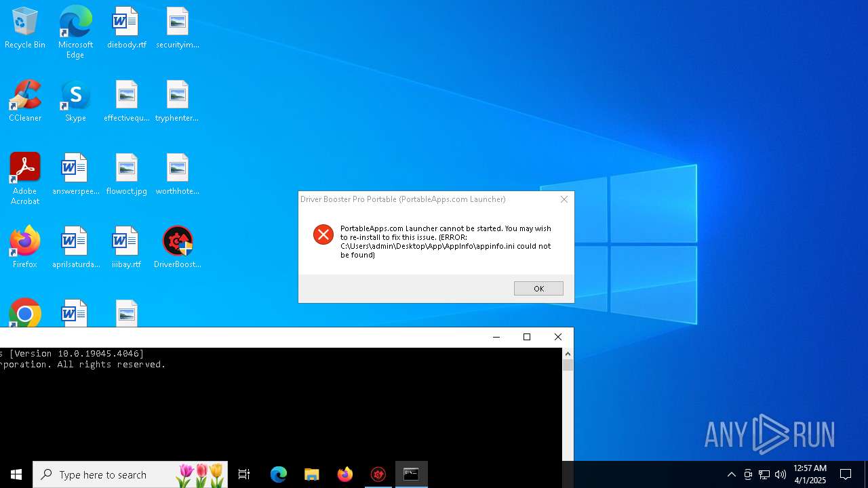Click the red error icon in dialog
The width and height of the screenshot is (868, 488).
coord(323,235)
